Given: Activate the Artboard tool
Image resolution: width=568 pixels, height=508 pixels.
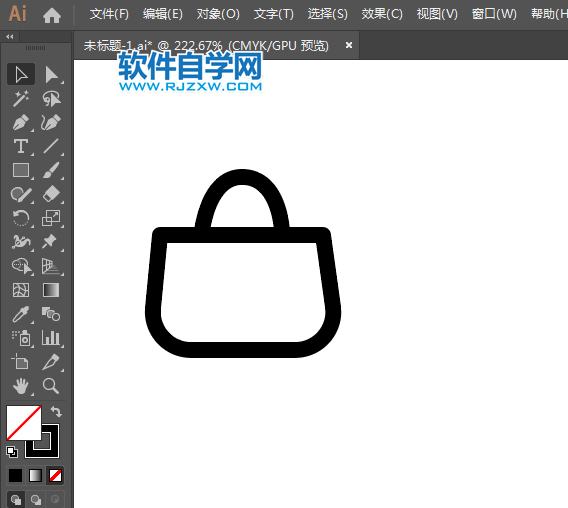Looking at the screenshot, I should coord(21,362).
